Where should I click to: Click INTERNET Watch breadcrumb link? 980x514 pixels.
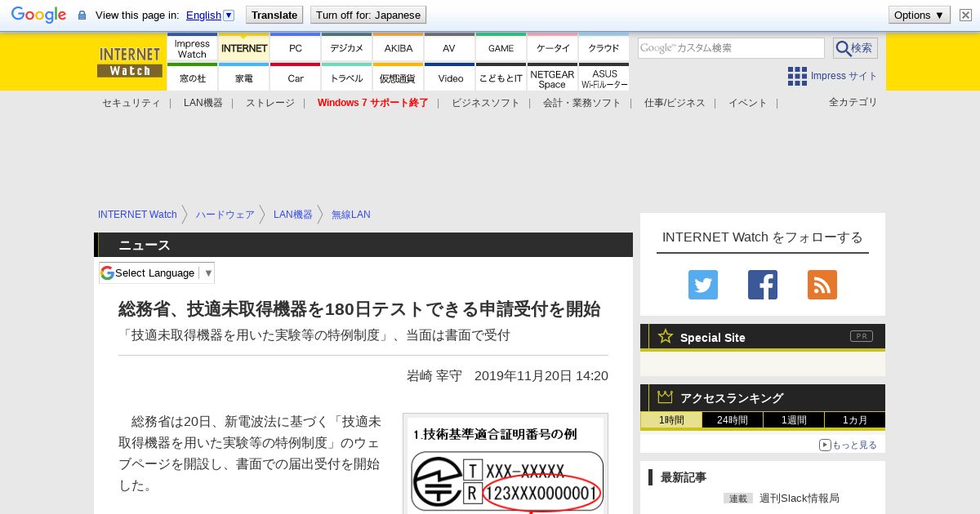click(137, 215)
